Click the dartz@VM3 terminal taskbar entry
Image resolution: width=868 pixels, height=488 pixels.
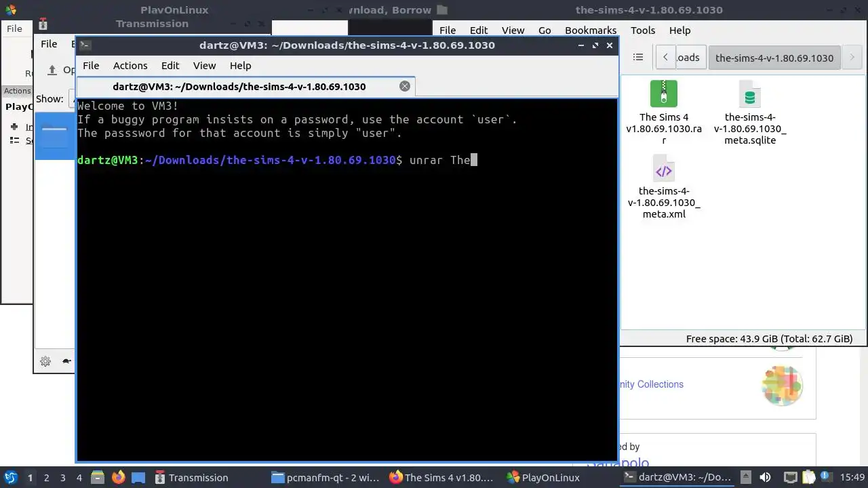pos(677,478)
